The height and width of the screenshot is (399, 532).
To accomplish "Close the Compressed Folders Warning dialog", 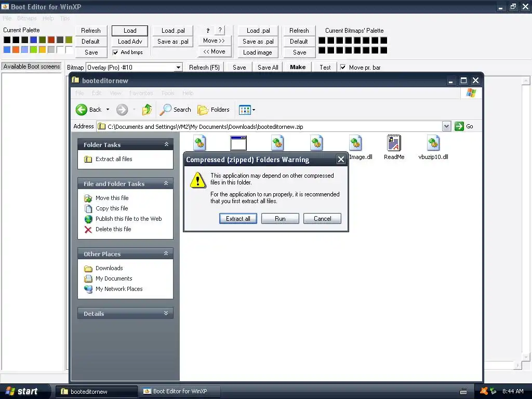I will [x=341, y=159].
